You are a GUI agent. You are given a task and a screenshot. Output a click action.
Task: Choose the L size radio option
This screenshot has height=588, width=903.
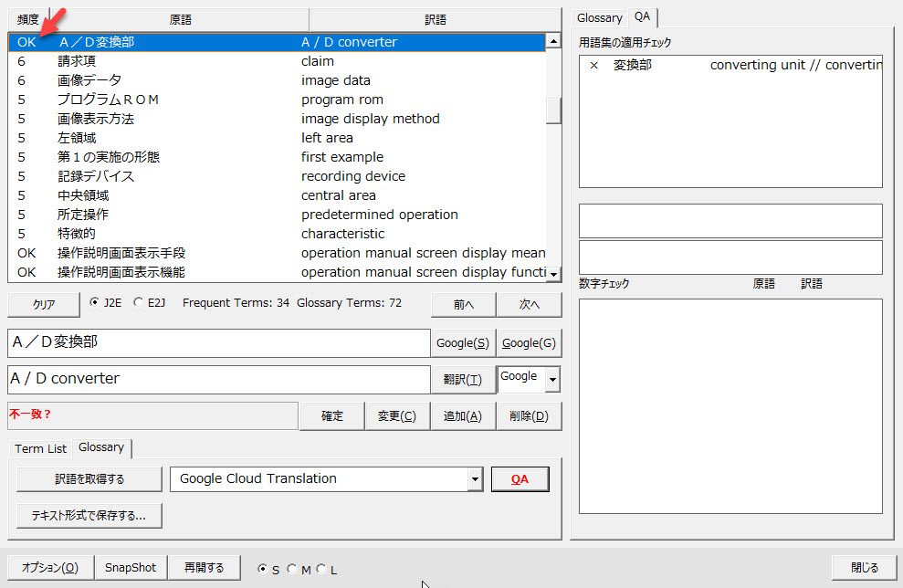tap(321, 569)
